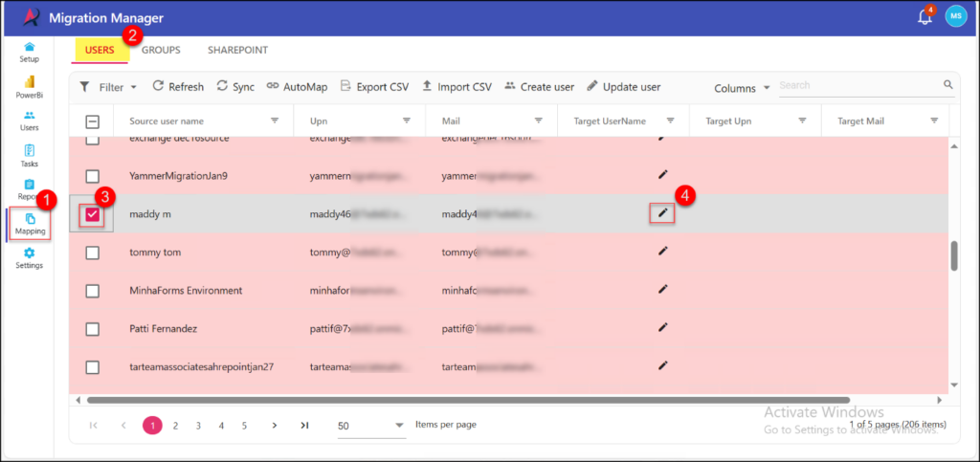Go to Users in the sidebar
The height and width of the screenshot is (462, 980).
[29, 121]
